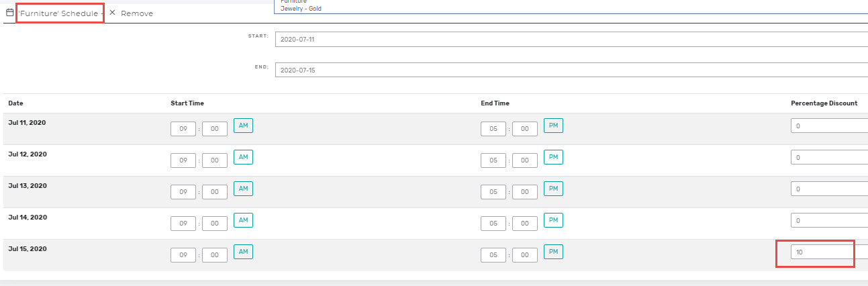Select the Jul 13, 2020 date cell
This screenshot has height=286, width=868.
click(28, 186)
